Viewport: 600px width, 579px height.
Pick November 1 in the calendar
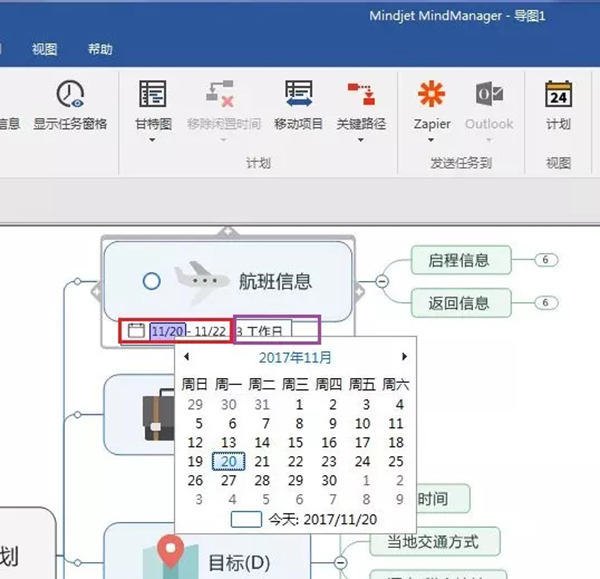pos(299,404)
